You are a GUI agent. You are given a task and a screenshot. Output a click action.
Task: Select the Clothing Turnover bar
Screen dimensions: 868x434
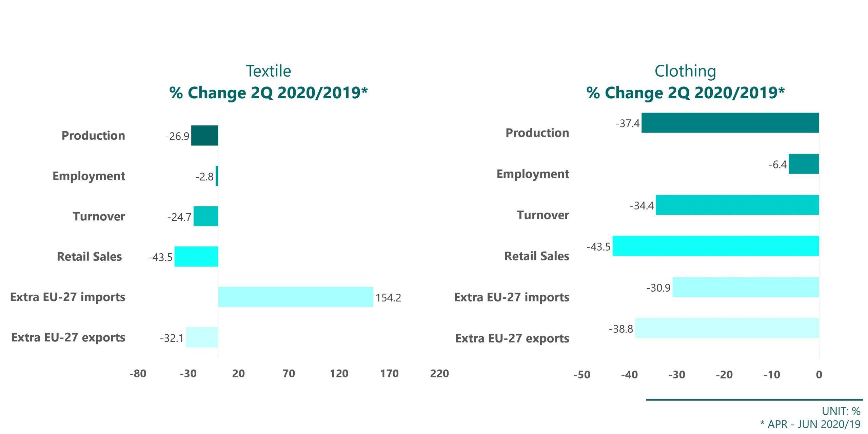[737, 205]
